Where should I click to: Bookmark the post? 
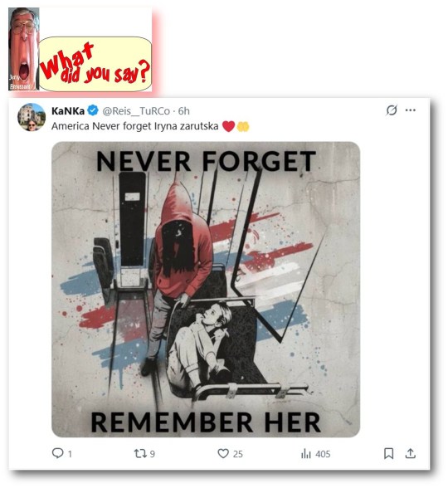pyautogui.click(x=388, y=453)
